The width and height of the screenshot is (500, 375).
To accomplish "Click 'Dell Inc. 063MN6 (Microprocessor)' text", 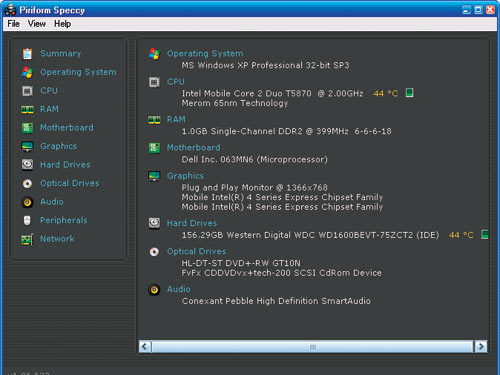I will 255,160.
